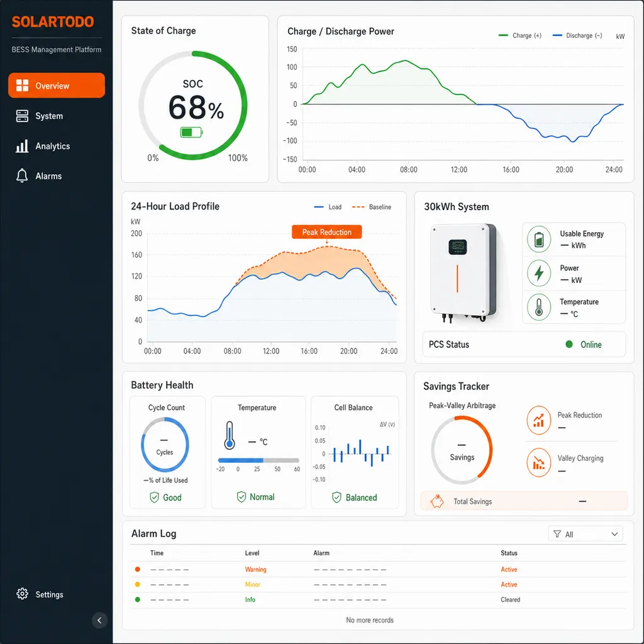Click the Power lightning bolt icon
Screen dimensions: 644x644
(x=539, y=273)
